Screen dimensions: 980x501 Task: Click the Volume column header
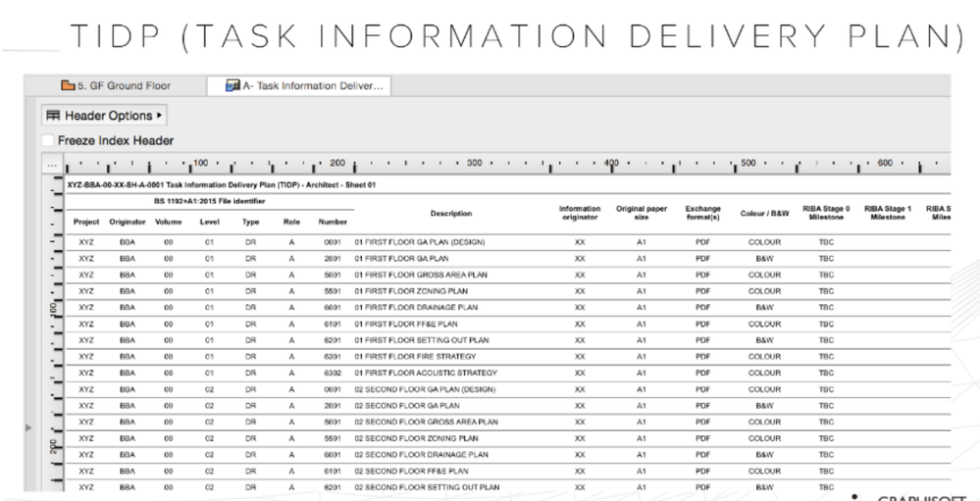pos(168,222)
